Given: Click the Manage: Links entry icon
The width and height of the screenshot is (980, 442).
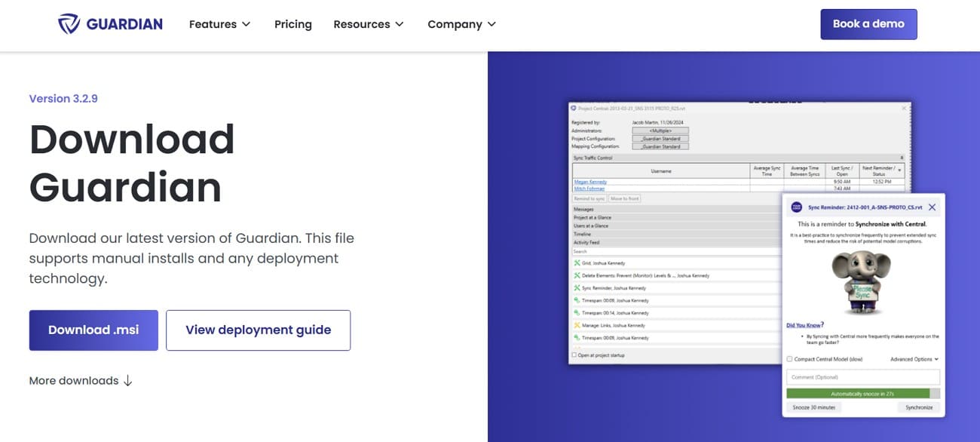Looking at the screenshot, I should pyautogui.click(x=577, y=325).
